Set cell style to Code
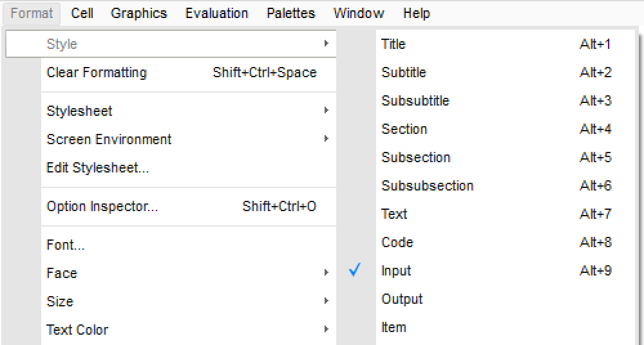Image resolution: width=644 pixels, height=345 pixels. [397, 243]
